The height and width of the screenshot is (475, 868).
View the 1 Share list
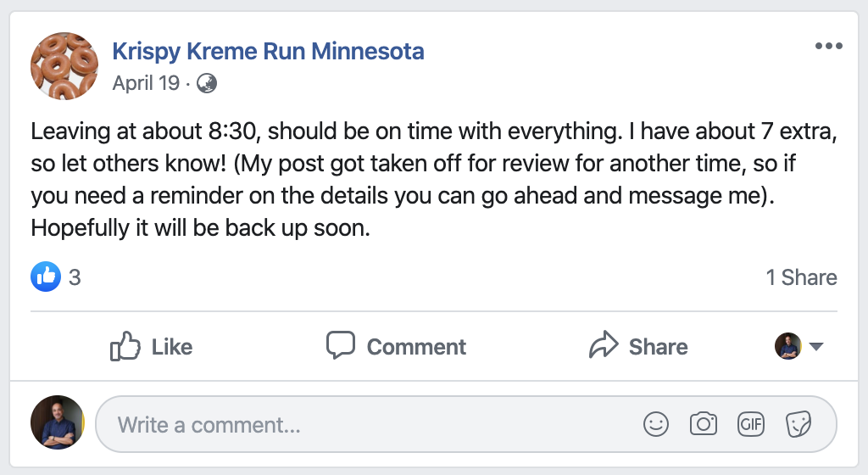tap(801, 277)
